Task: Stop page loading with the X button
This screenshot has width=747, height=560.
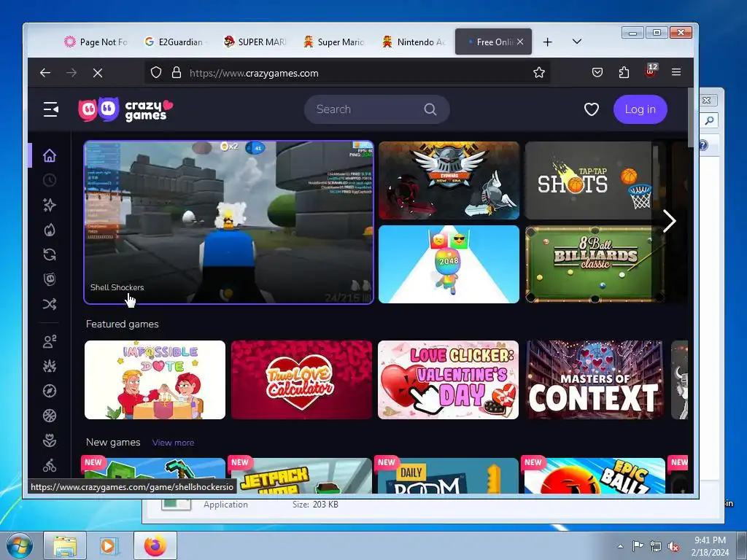Action: point(98,73)
